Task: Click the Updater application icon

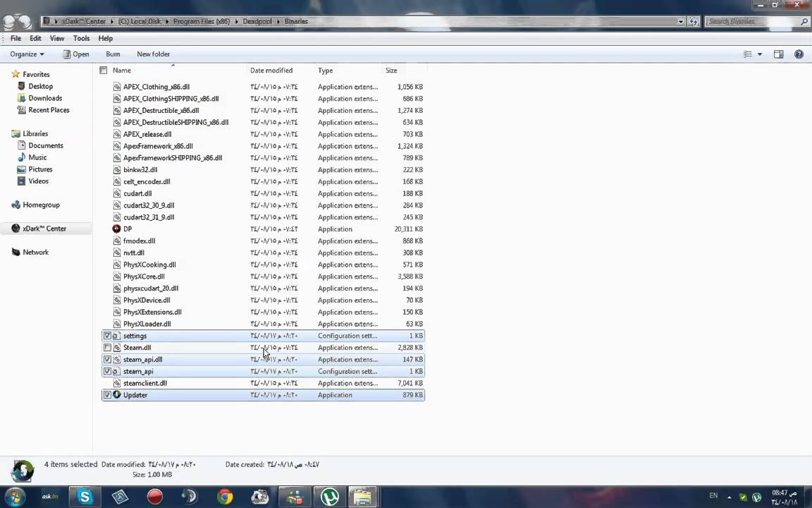Action: click(x=116, y=394)
